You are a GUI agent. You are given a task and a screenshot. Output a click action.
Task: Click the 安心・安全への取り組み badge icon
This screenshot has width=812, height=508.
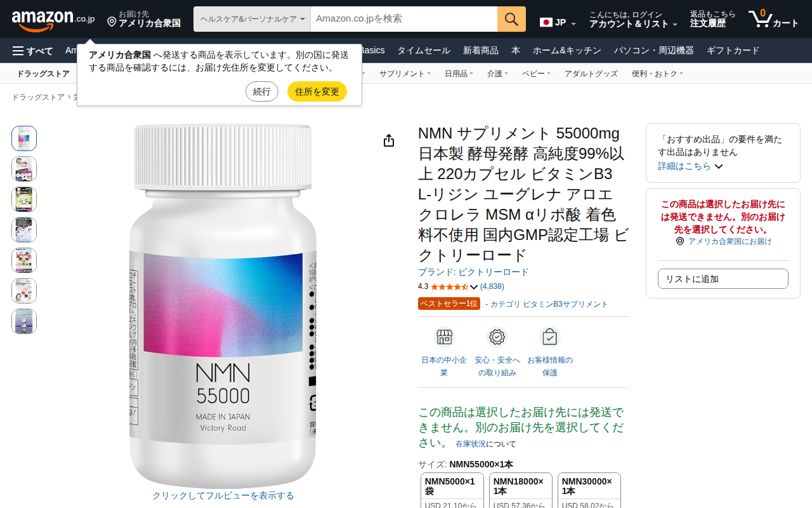[x=497, y=337]
